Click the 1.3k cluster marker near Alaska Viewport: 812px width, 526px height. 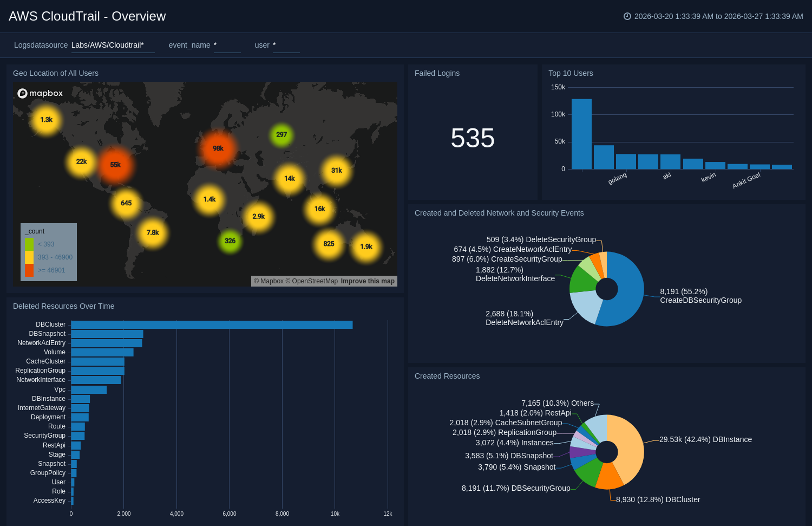coord(47,120)
